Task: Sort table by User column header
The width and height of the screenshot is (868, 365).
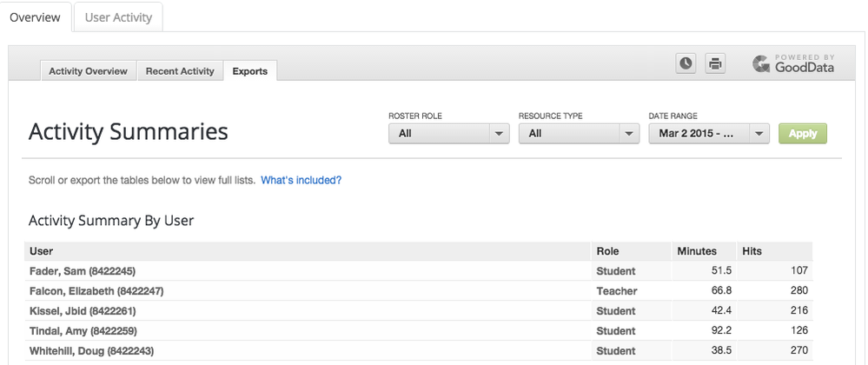Action: [42, 251]
